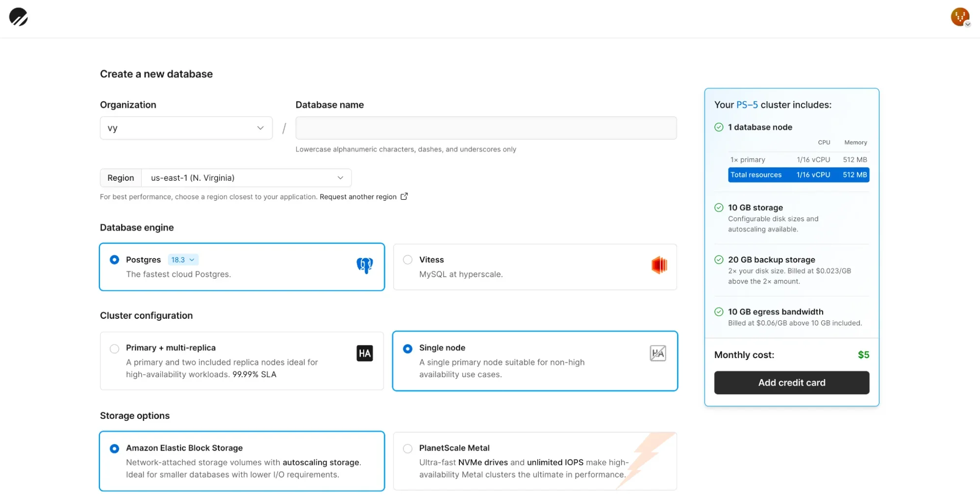Open the Organization dropdown
980x503 pixels.
coord(186,128)
